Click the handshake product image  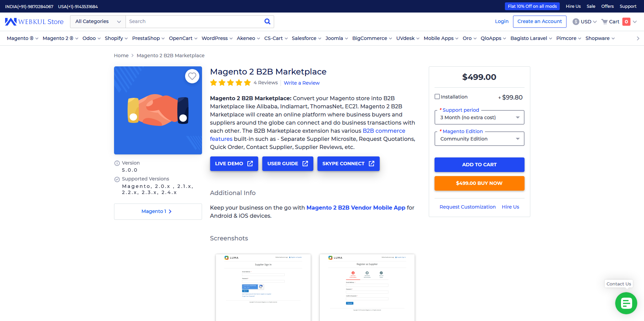[x=158, y=110]
